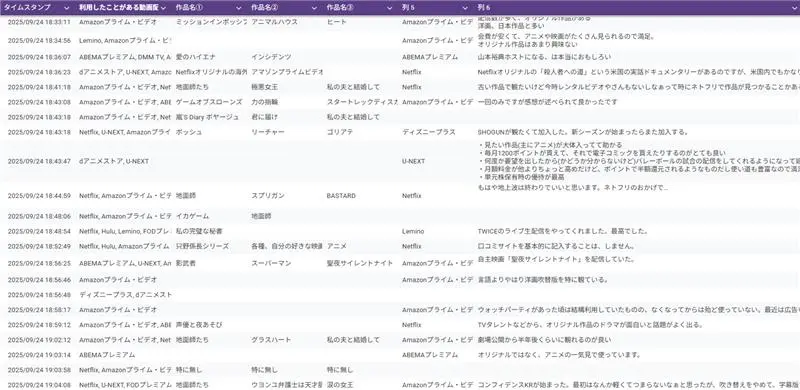Click the comment starting 口コミサイトを基本的に
800x390 pixels.
[x=556, y=247]
